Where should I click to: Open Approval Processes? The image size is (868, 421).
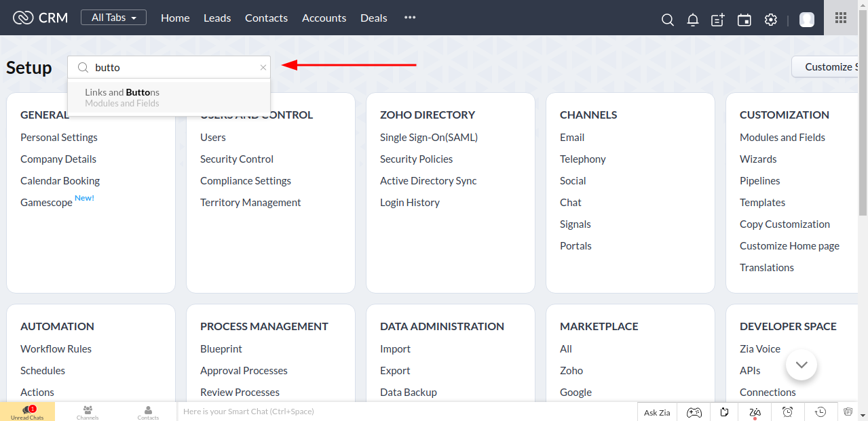[244, 370]
